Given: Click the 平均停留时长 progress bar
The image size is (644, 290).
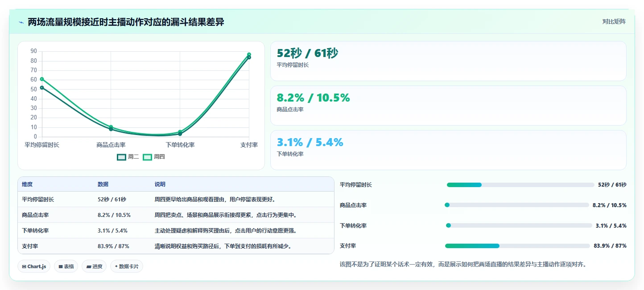Looking at the screenshot, I should 520,185.
